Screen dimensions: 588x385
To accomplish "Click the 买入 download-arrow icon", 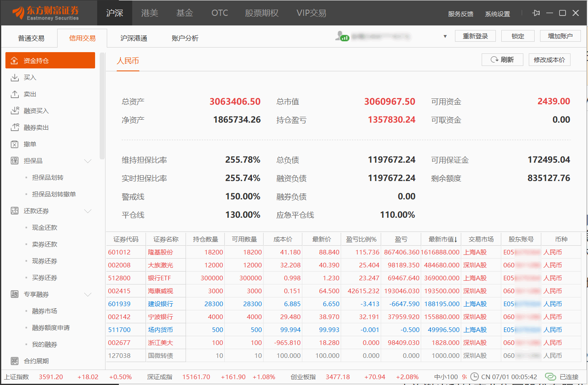I will coord(15,77).
